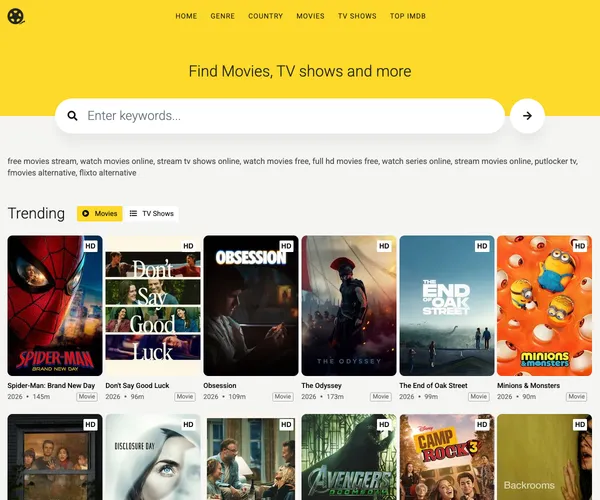Click the Movie tag under Spider-Man
This screenshot has height=500, width=600.
(87, 397)
